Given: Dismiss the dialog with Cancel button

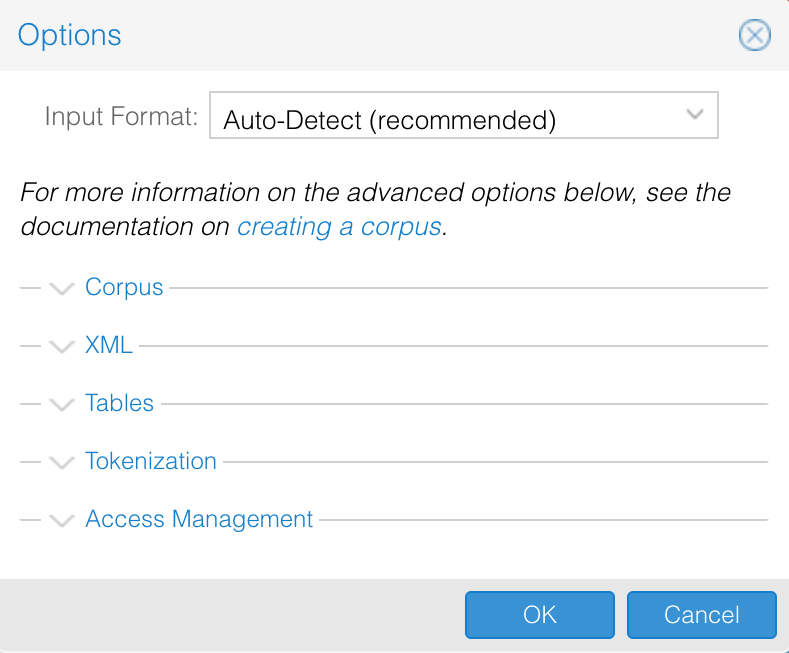Looking at the screenshot, I should click(701, 615).
